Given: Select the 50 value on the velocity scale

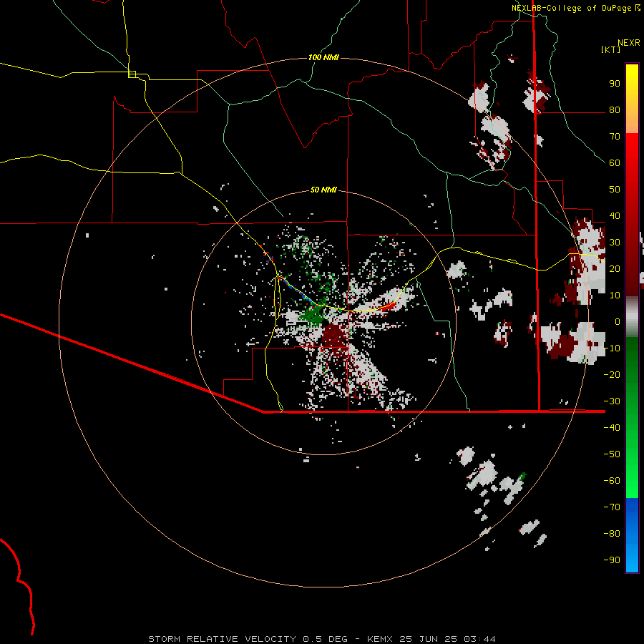Looking at the screenshot, I should 615,190.
